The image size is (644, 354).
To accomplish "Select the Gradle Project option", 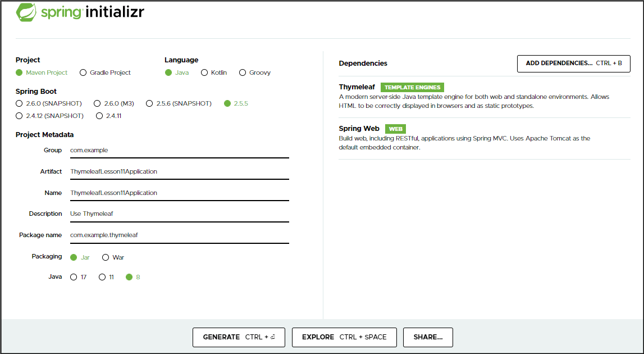I will click(83, 72).
